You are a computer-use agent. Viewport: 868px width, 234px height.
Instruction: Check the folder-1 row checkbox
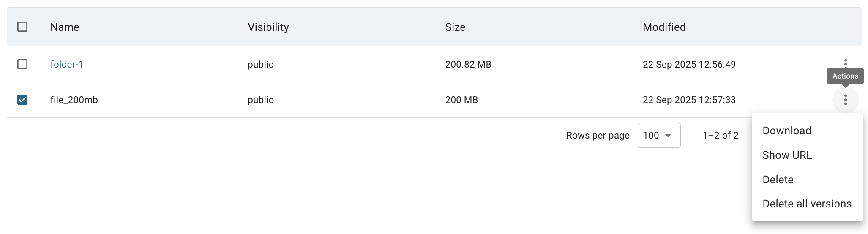22,64
